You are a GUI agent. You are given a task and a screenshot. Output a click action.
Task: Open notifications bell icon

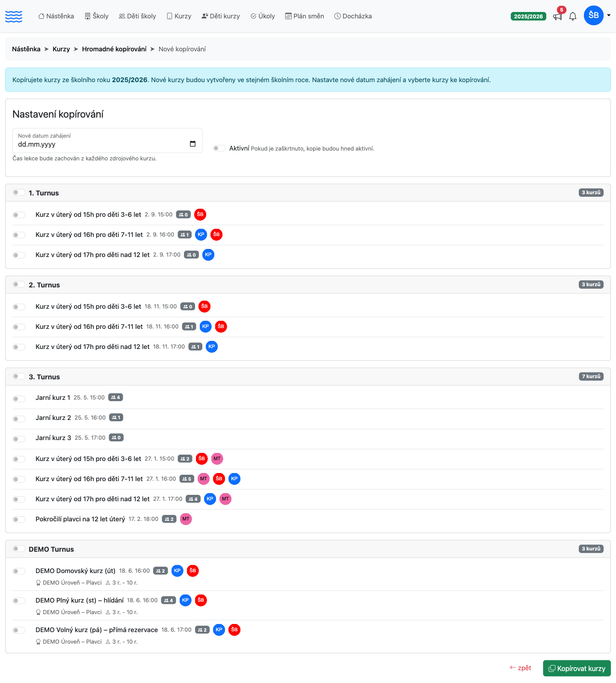point(573,16)
